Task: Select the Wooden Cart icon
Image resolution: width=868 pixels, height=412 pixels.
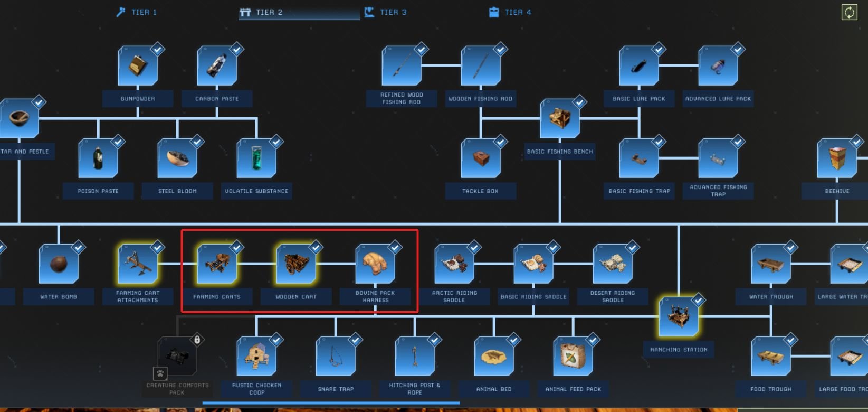Action: [296, 264]
